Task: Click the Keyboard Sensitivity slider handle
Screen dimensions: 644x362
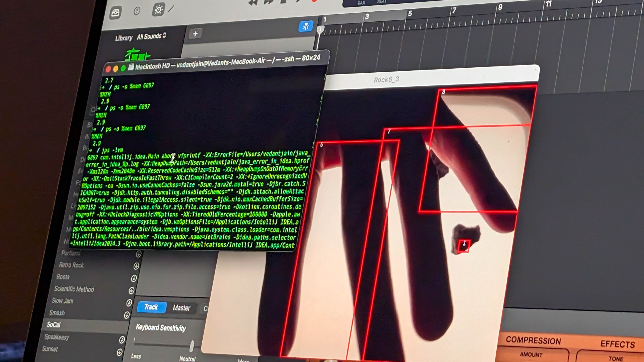Action: (x=192, y=346)
